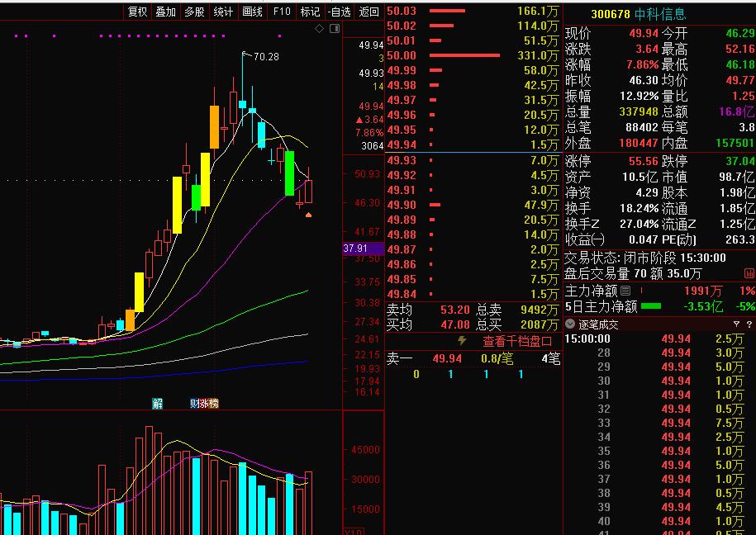The image size is (756, 535).
Task: Click the 榜 marker under the chart
Action: [214, 404]
